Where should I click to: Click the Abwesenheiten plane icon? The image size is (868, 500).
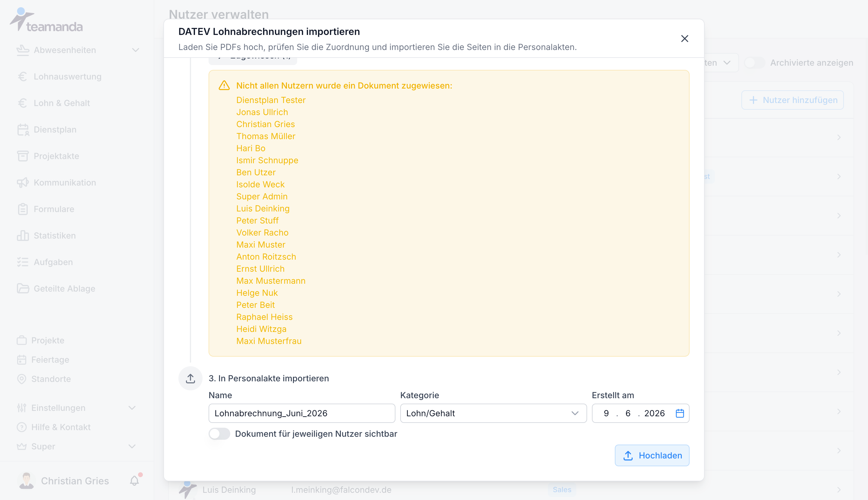point(23,50)
